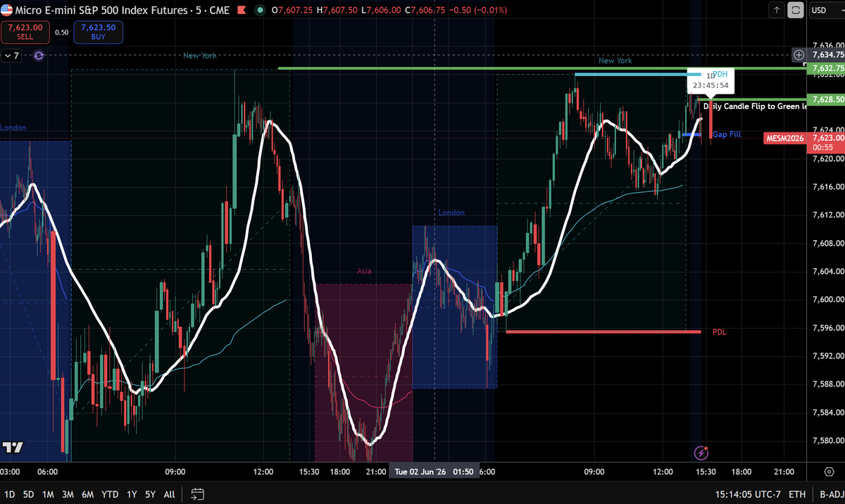Click the 7,632.75 green price label
The width and height of the screenshot is (845, 504).
pyautogui.click(x=827, y=68)
